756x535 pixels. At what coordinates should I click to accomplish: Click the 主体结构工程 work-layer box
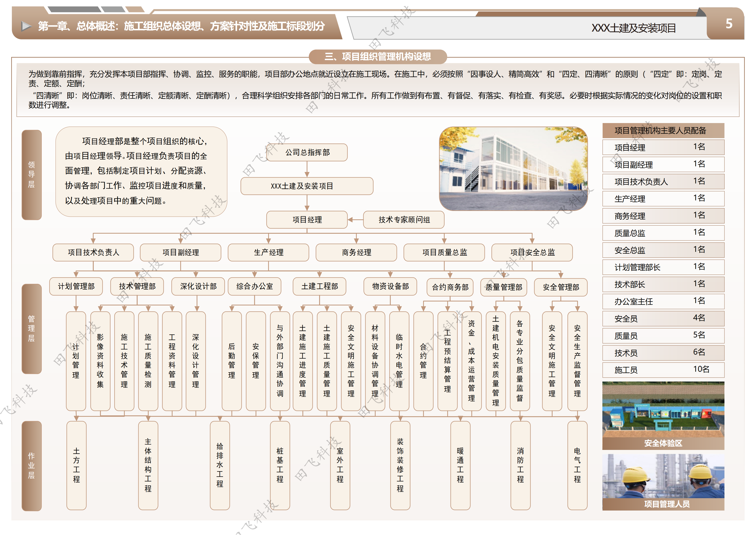[x=148, y=465]
